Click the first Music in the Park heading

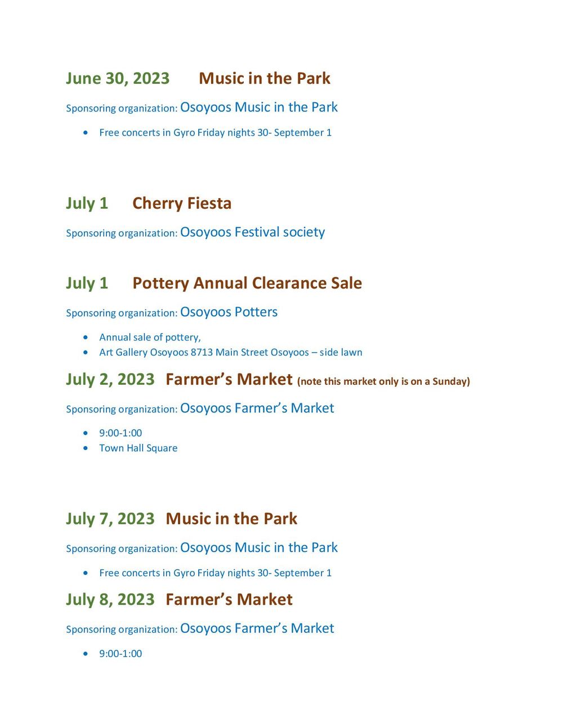point(265,78)
